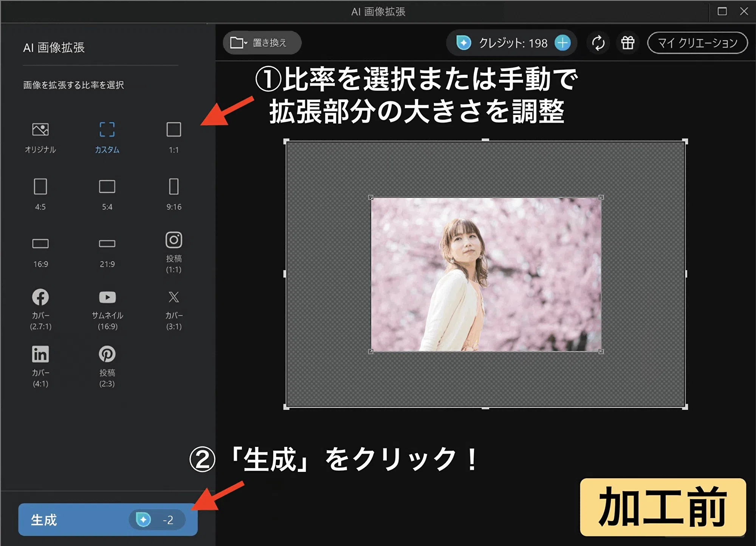Select the Instagram 投稿 (1:1) preset
Screen dimensions: 756x546
[x=173, y=250]
